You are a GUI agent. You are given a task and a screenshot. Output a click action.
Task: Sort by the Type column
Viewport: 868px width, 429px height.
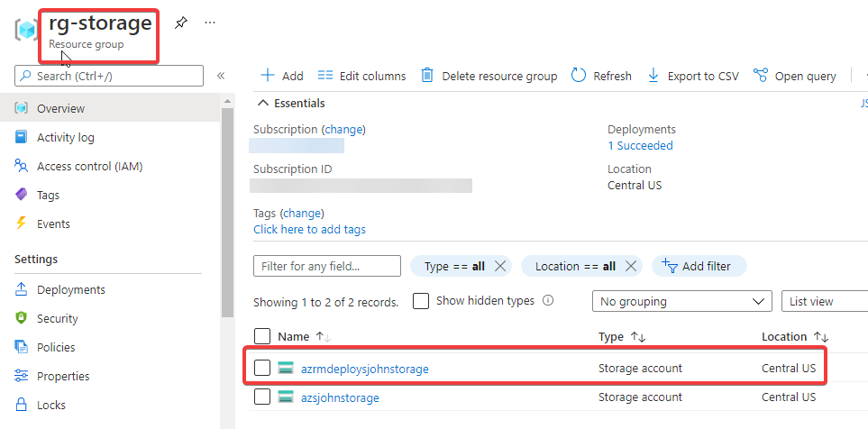click(622, 336)
